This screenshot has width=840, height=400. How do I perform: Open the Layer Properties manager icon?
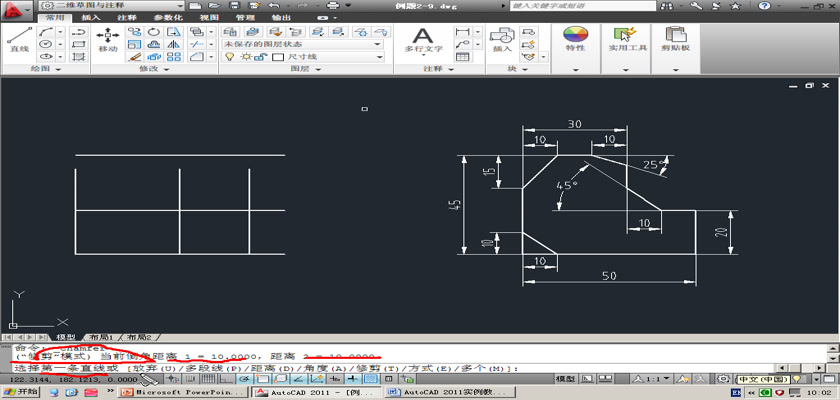tap(230, 32)
